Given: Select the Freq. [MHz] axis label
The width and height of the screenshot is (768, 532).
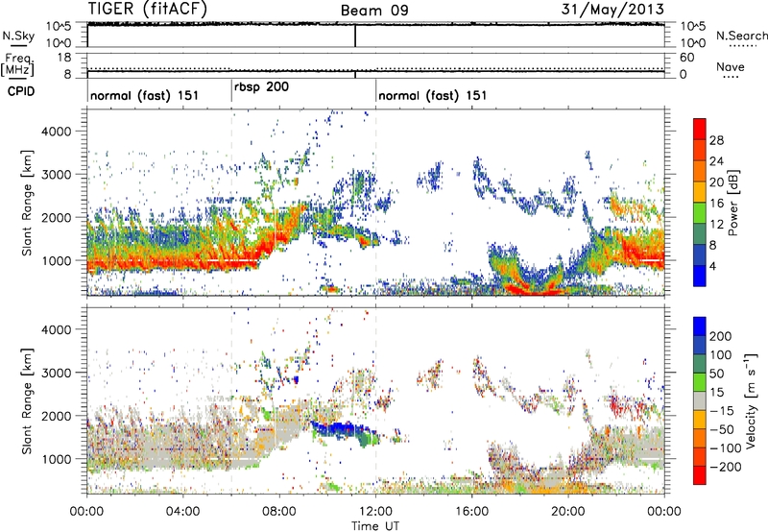Looking at the screenshot, I should coord(17,64).
